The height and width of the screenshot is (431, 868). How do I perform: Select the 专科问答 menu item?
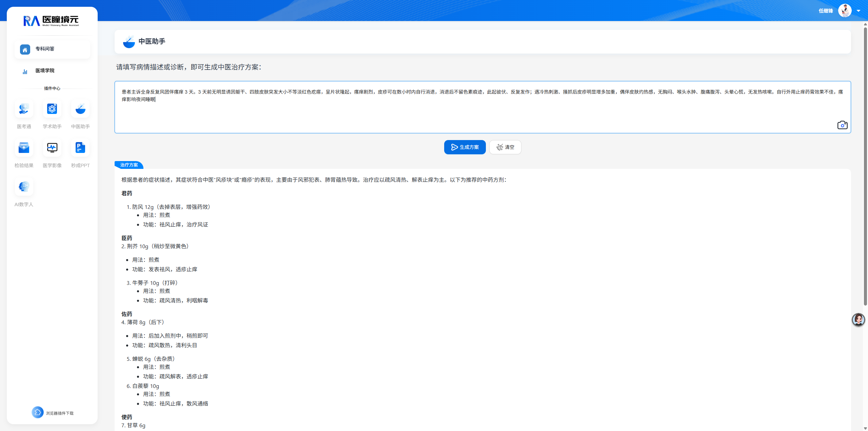coord(52,49)
